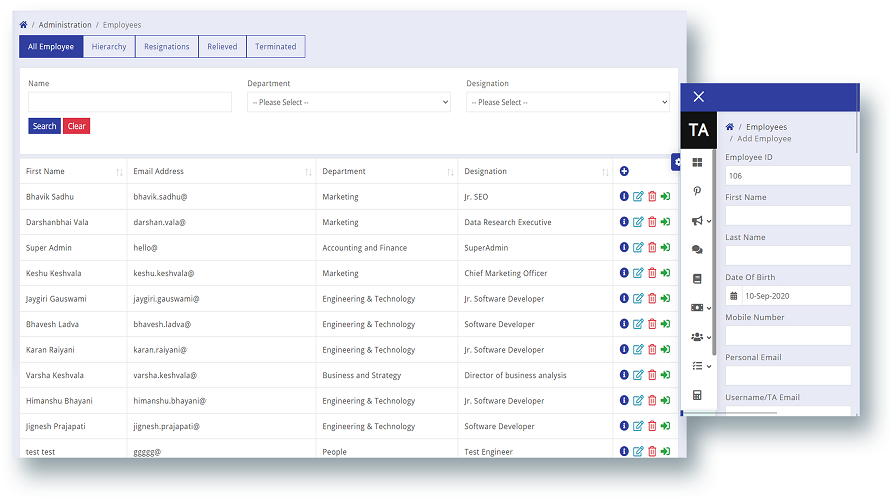
Task: Click the Search button
Action: 44,126
